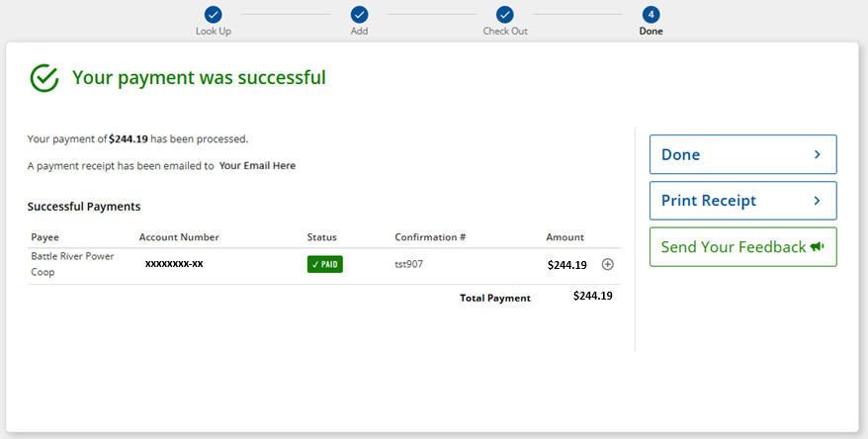Select the Add step label
This screenshot has width=868, height=439.
(x=359, y=31)
